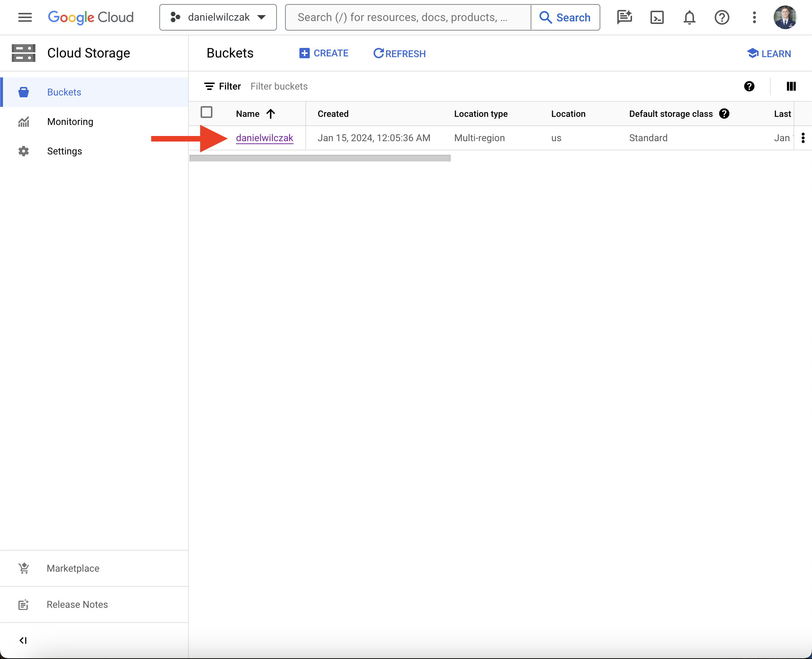Open Marketplace in the sidebar
Image resolution: width=812 pixels, height=659 pixels.
pos(94,568)
